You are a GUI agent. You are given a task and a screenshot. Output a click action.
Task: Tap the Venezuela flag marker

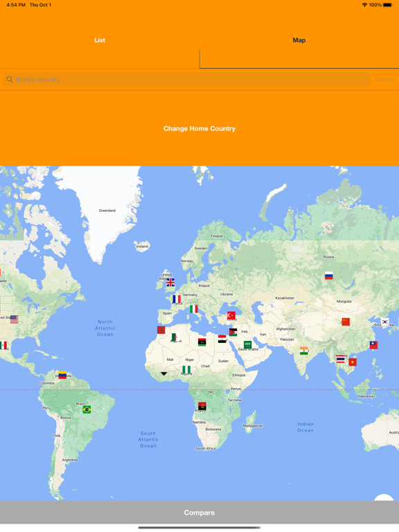pyautogui.click(x=62, y=375)
